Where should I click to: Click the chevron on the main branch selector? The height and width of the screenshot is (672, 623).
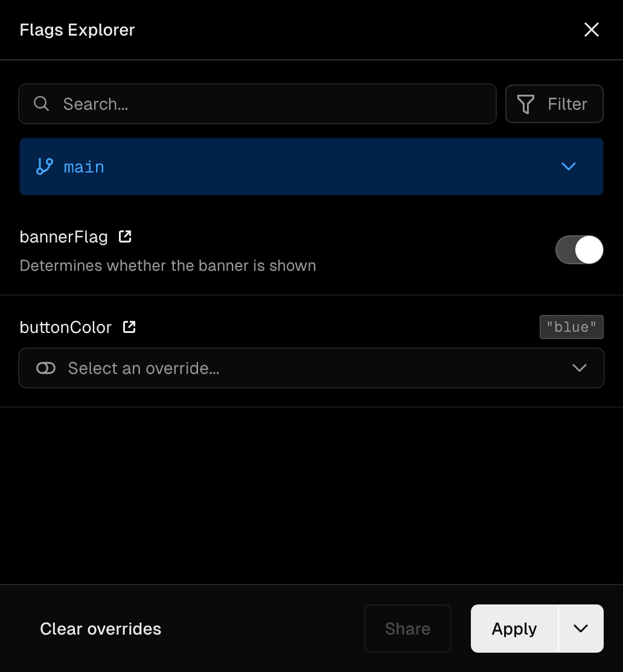(x=568, y=166)
